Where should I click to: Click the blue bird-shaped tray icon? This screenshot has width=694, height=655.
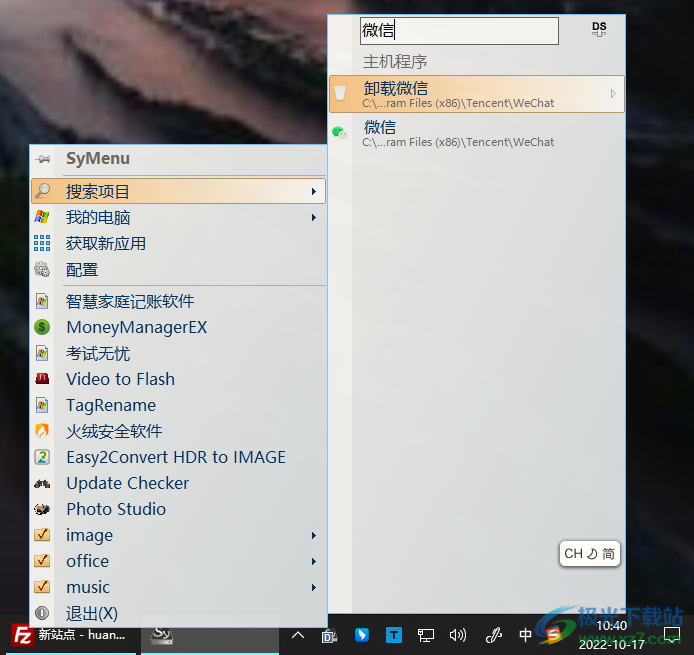(362, 635)
